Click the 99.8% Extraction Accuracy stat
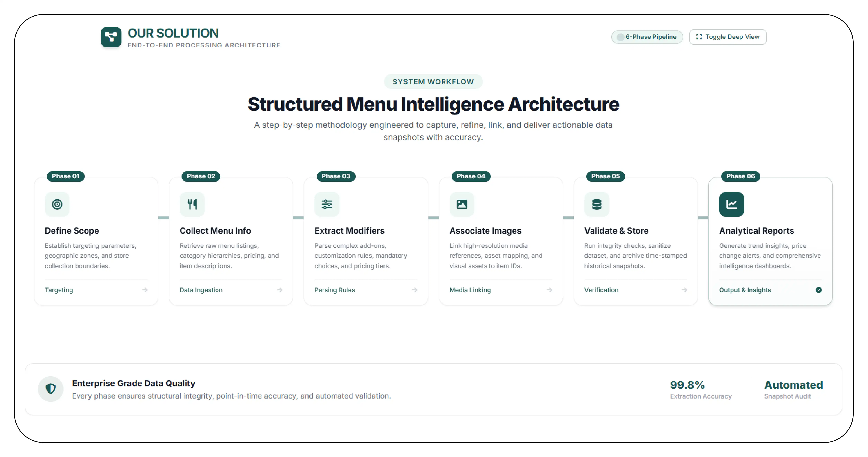 (x=701, y=389)
